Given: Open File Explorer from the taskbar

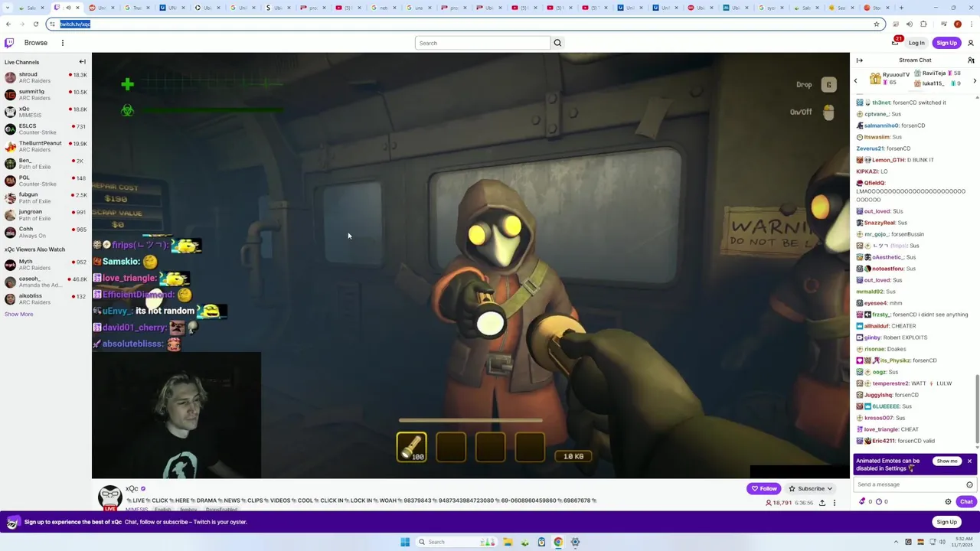Looking at the screenshot, I should [x=508, y=542].
